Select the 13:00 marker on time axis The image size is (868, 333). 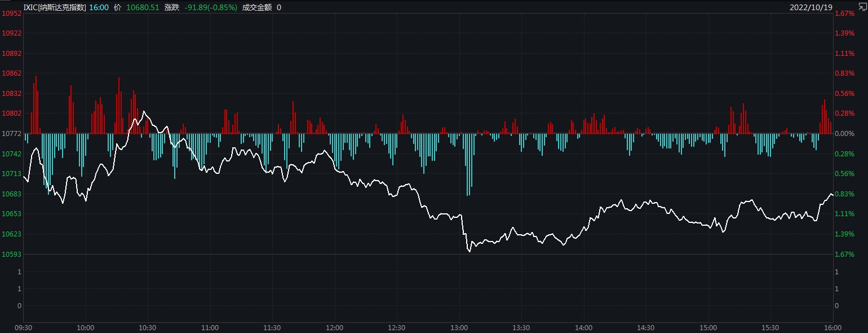459,327
